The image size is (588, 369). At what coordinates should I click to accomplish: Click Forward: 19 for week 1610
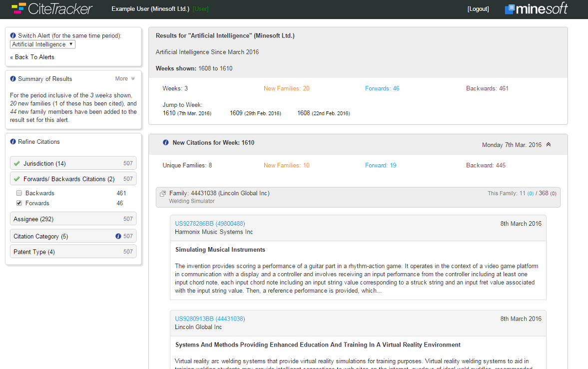click(x=381, y=165)
